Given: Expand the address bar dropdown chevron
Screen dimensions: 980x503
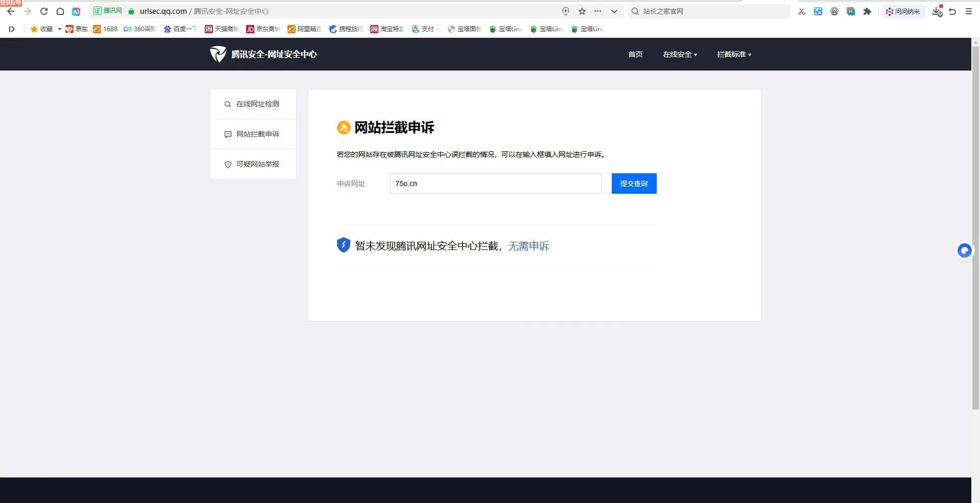Looking at the screenshot, I should pos(614,11).
